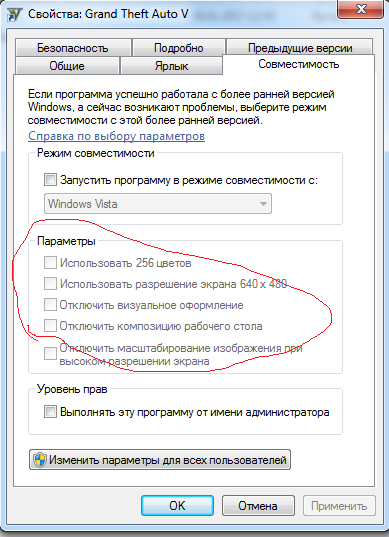Expand the Windows Vista compatibility dropdown

(x=158, y=204)
